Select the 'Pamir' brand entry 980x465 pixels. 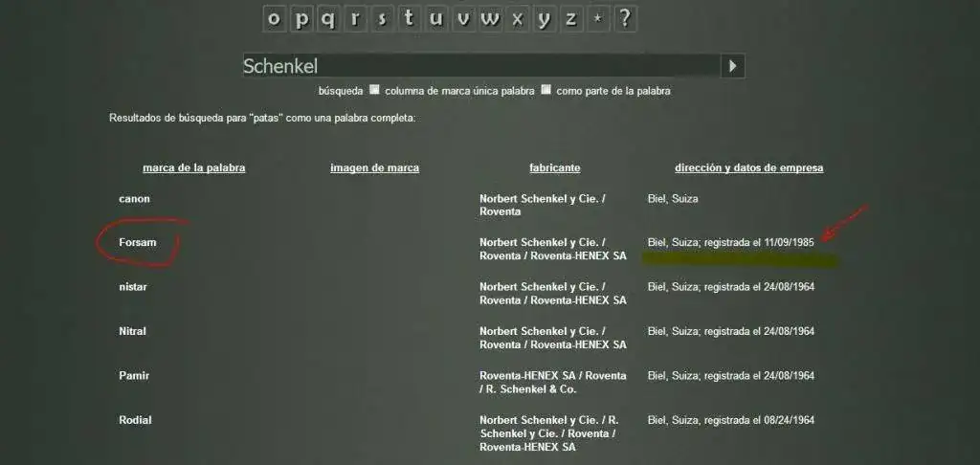[x=134, y=376]
